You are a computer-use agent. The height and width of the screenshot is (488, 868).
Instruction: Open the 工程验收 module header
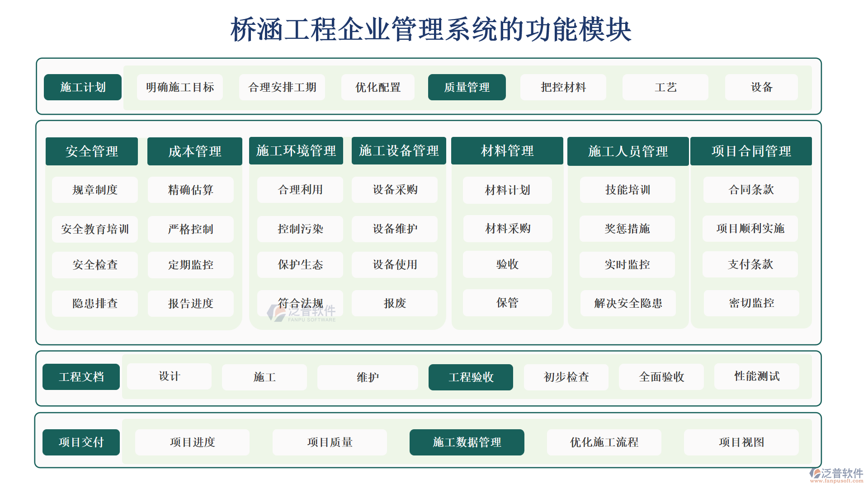(471, 377)
